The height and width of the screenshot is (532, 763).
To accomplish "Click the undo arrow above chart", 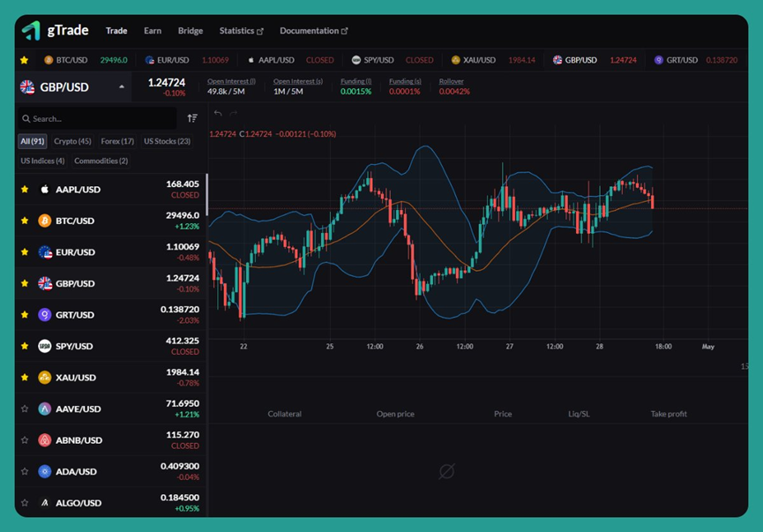I will (x=218, y=114).
